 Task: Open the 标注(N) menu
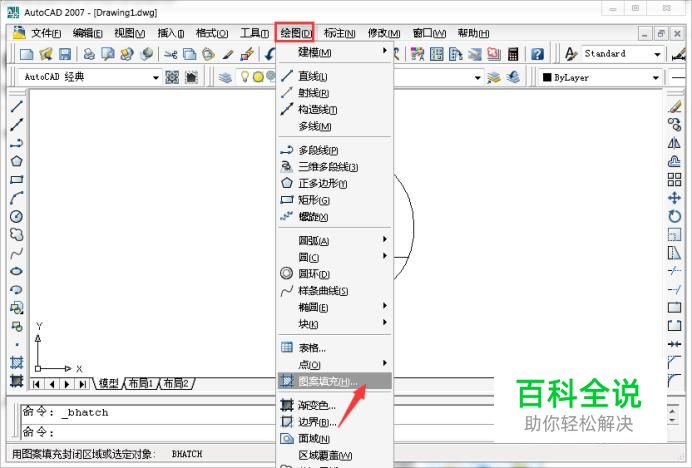339,33
